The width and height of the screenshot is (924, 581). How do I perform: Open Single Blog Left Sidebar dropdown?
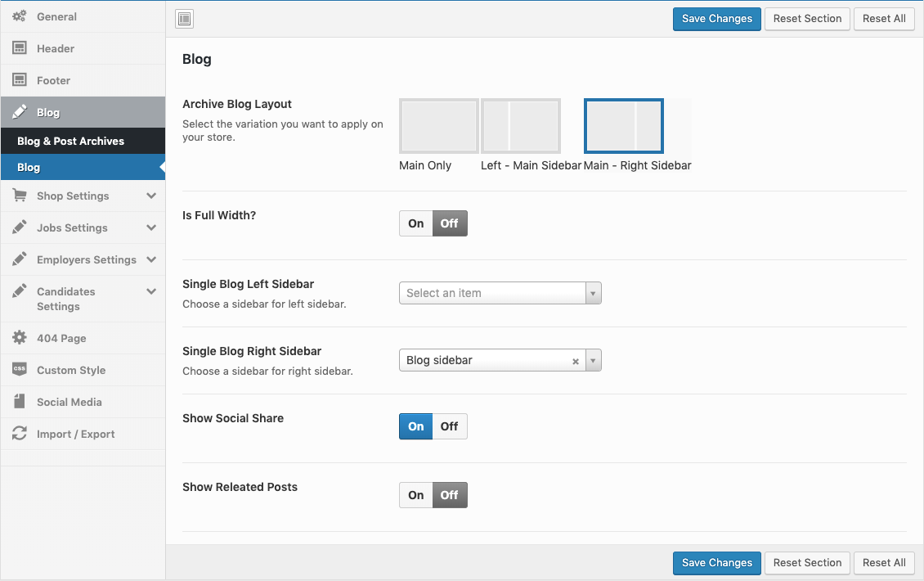500,293
